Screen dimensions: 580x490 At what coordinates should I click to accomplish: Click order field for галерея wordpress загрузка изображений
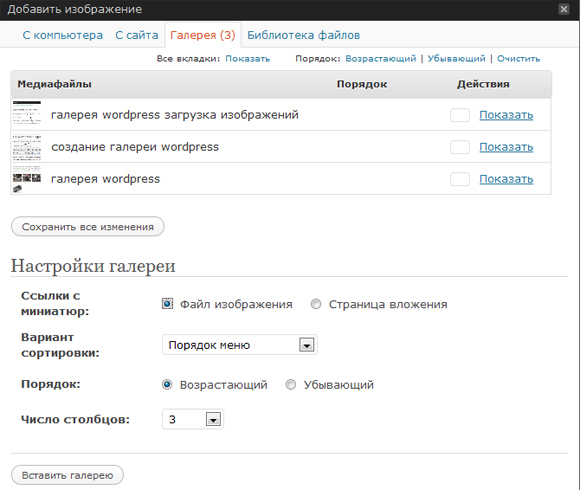[x=460, y=115]
